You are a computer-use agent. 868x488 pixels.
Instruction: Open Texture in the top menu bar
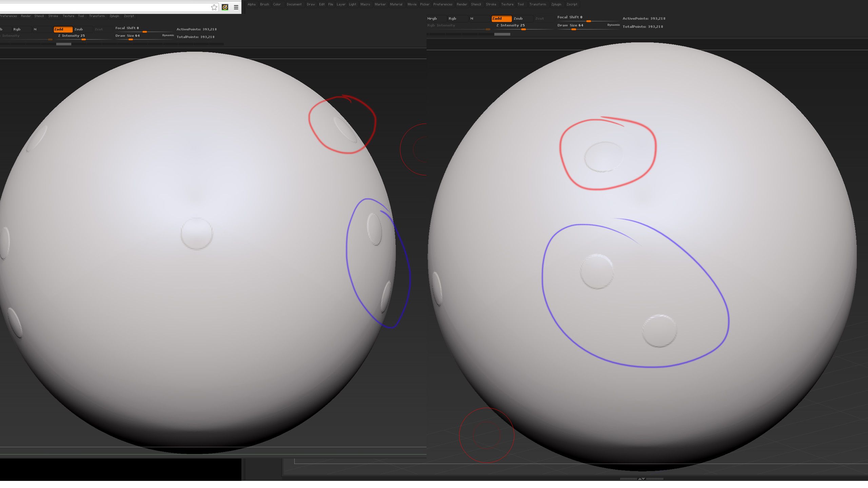[x=507, y=4]
